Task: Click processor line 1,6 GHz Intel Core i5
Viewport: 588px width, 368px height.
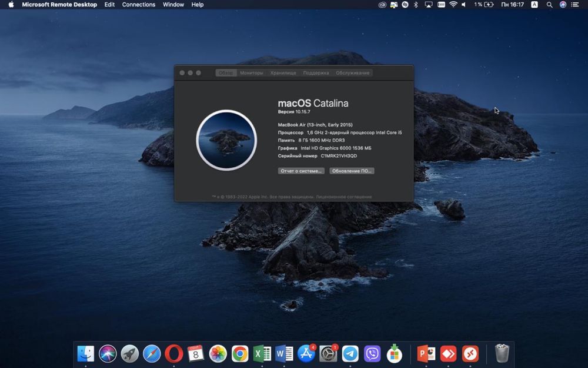Action: 340,132
